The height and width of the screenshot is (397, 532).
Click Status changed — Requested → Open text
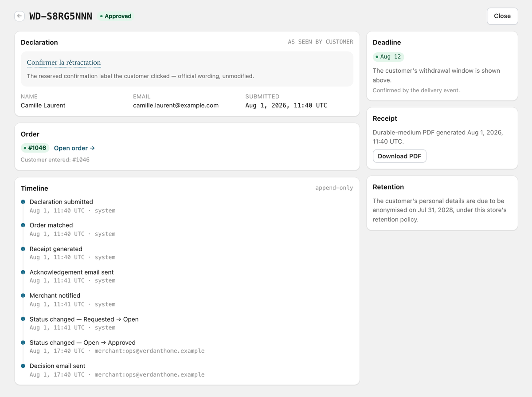84,319
